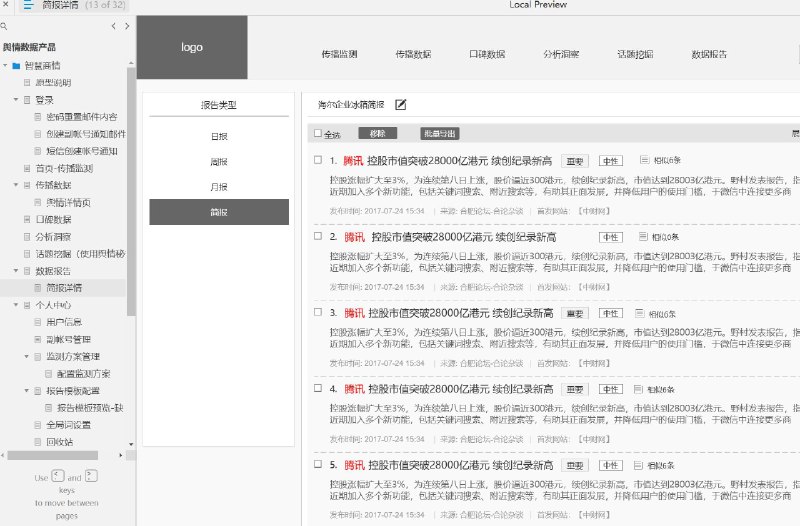Go to the previous page arrow

pos(113,26)
